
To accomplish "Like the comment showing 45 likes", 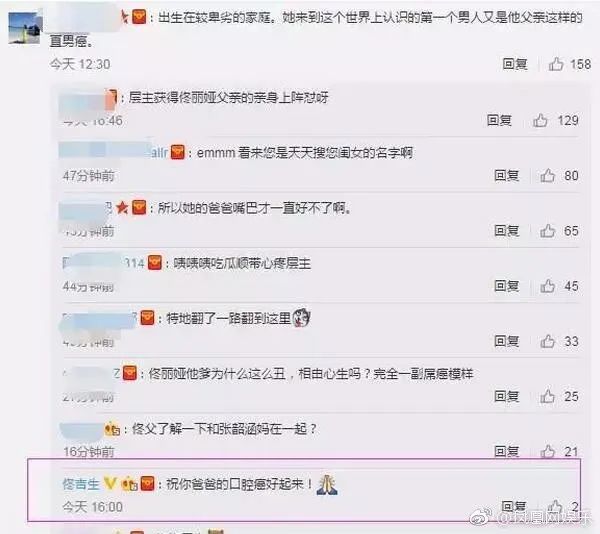I will point(548,286).
